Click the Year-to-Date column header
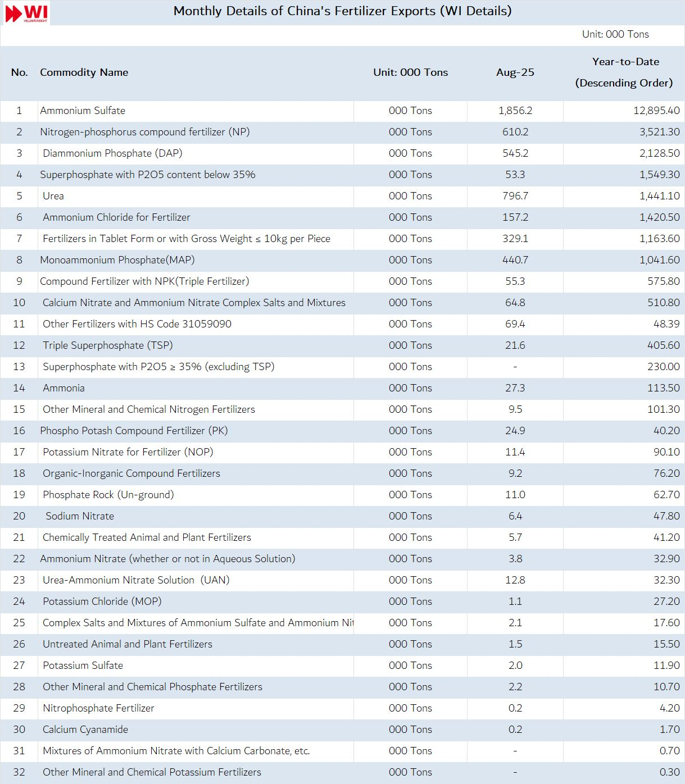The image size is (685, 784). tap(625, 72)
